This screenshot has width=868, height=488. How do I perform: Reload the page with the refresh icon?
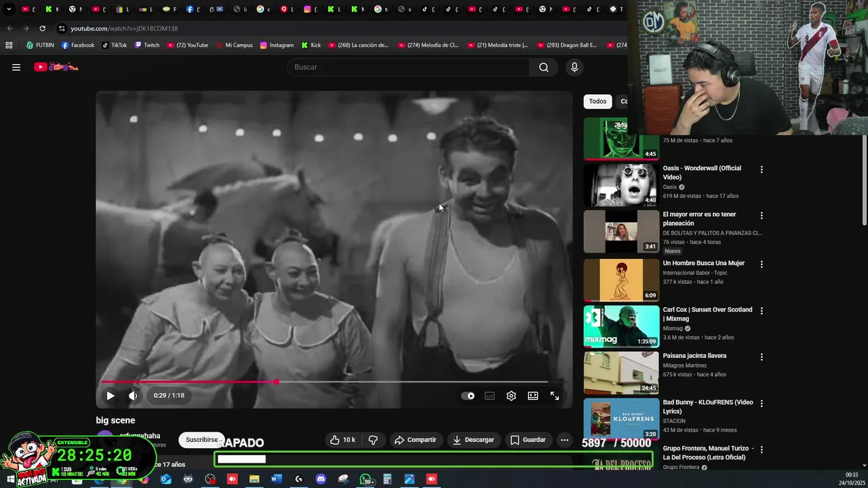(42, 28)
